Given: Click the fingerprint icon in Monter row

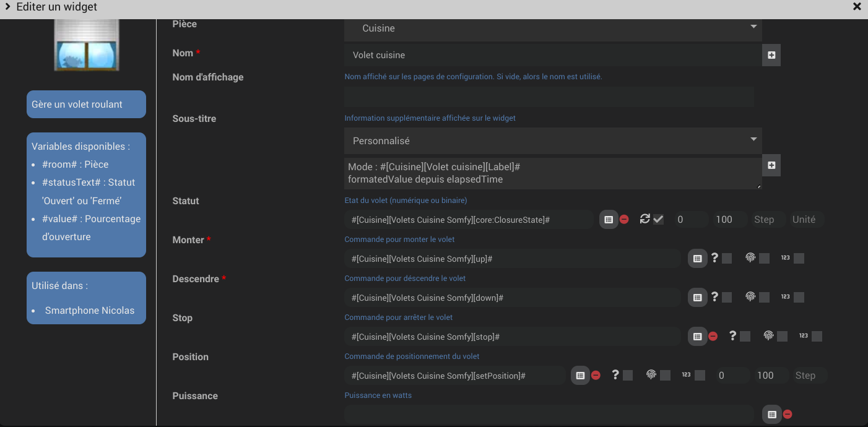Looking at the screenshot, I should [x=750, y=258].
